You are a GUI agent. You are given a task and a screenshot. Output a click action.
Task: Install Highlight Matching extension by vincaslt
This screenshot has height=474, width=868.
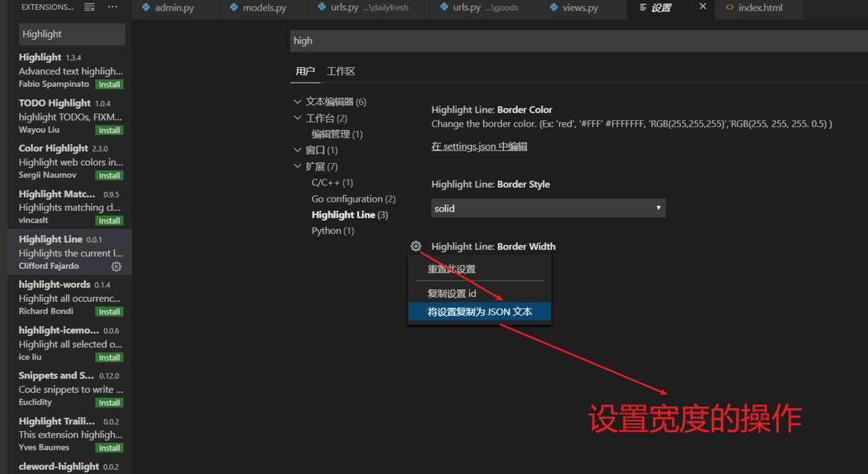[x=109, y=221]
